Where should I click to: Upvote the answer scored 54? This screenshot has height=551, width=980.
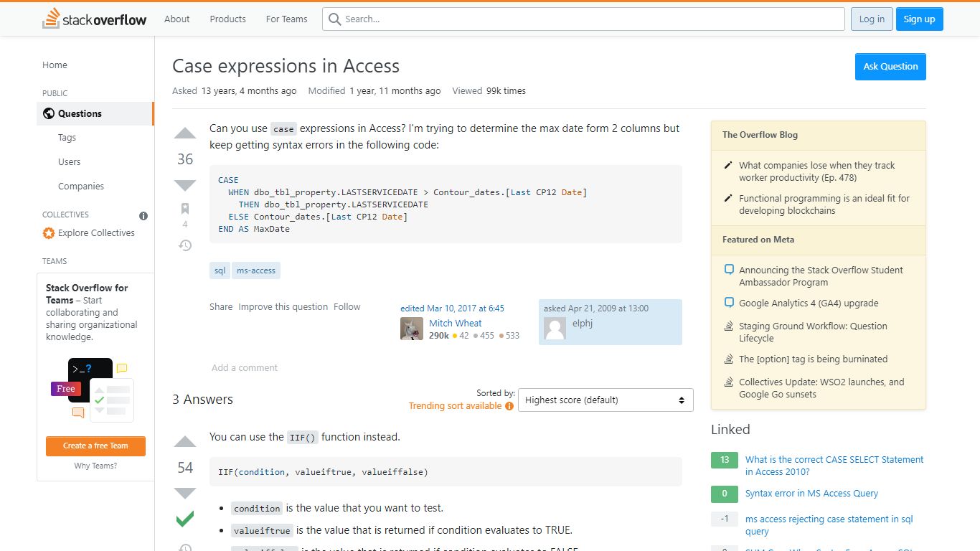[x=185, y=442]
